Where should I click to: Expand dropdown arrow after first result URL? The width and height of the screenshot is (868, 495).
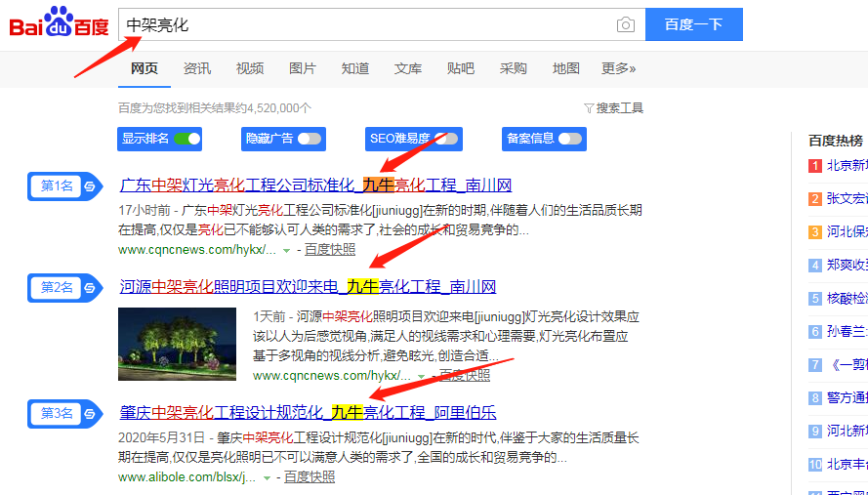[286, 251]
